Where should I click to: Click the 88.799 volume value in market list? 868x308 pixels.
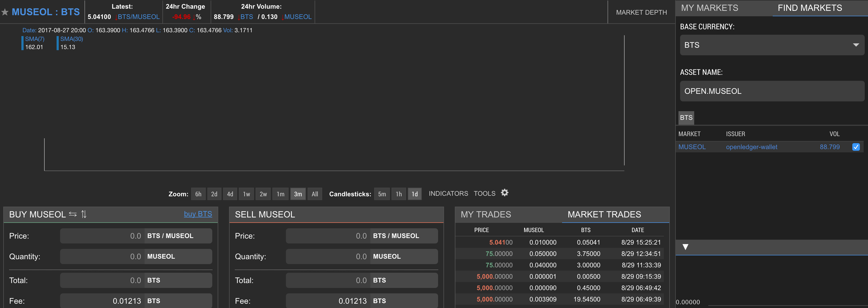pos(830,147)
